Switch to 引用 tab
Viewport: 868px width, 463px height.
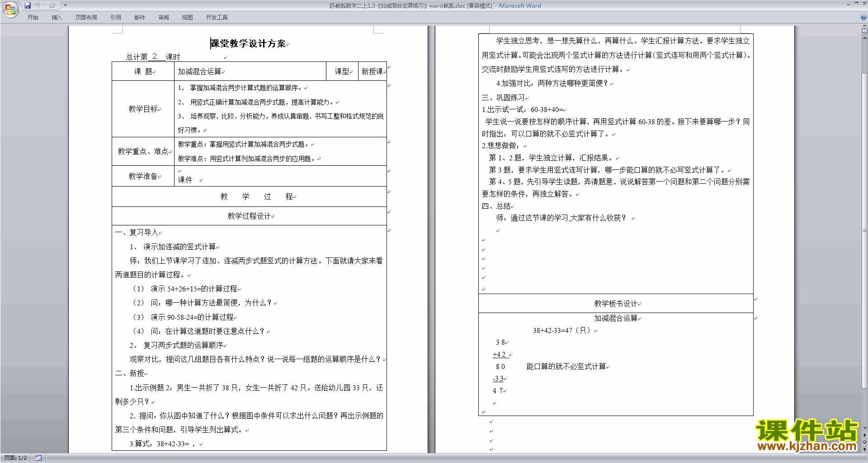(x=116, y=17)
